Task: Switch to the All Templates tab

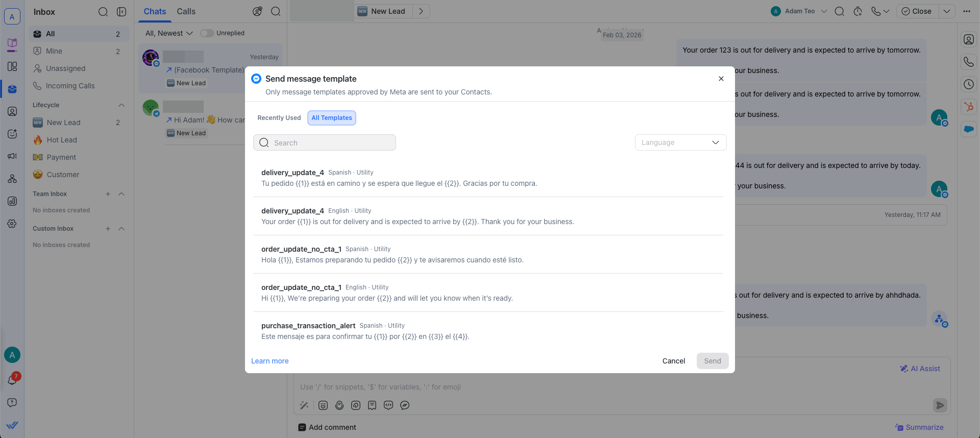Action: pos(331,118)
